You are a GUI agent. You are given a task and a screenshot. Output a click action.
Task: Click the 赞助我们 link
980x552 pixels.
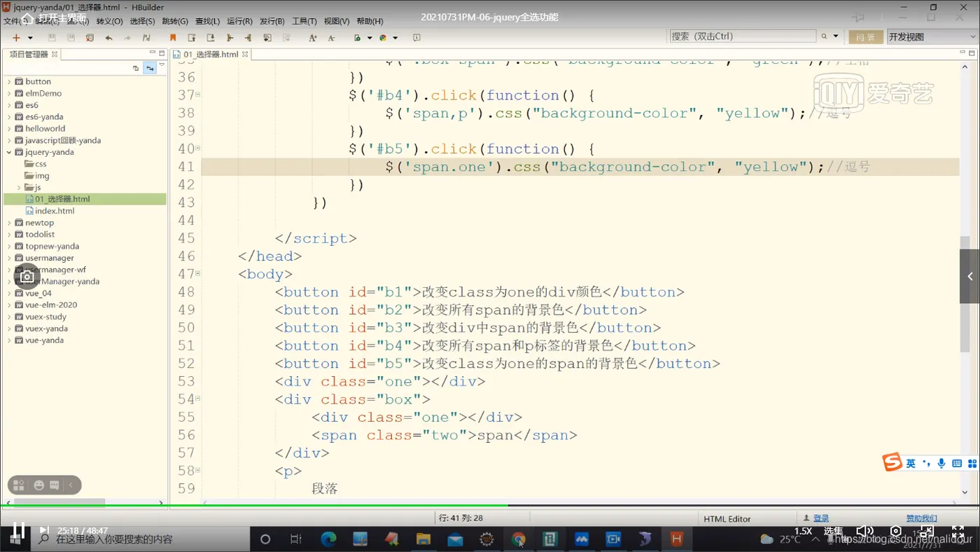[x=921, y=518]
